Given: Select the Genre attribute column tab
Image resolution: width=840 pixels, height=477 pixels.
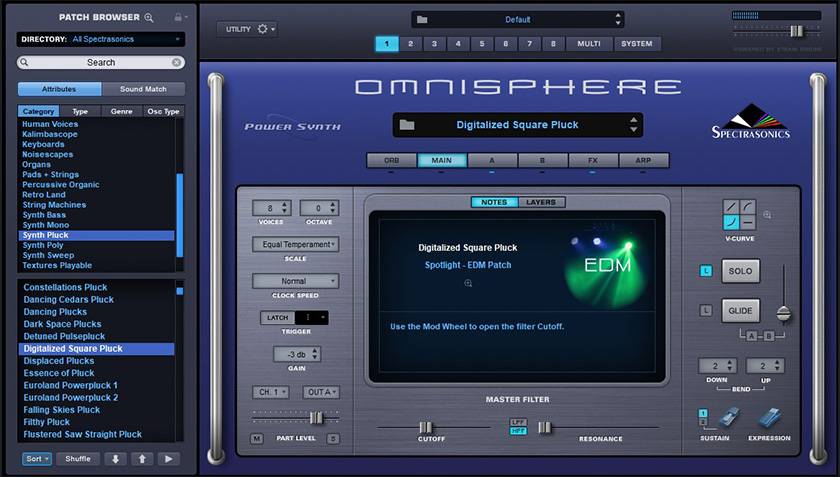Looking at the screenshot, I should pyautogui.click(x=122, y=111).
